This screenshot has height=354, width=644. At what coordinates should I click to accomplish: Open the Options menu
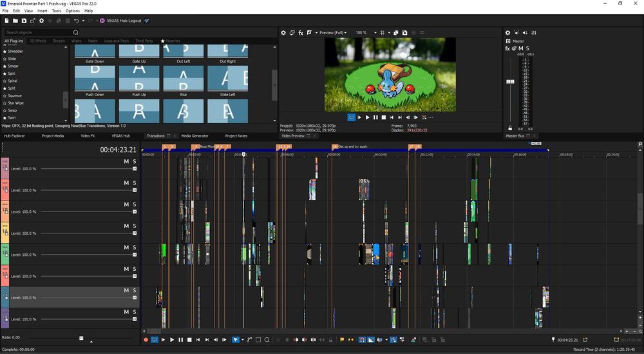[73, 11]
